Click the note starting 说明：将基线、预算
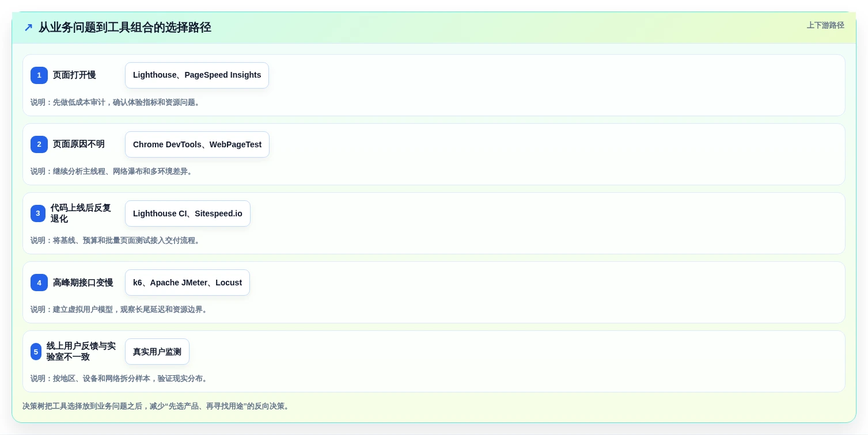The height and width of the screenshot is (435, 868). pyautogui.click(x=116, y=241)
